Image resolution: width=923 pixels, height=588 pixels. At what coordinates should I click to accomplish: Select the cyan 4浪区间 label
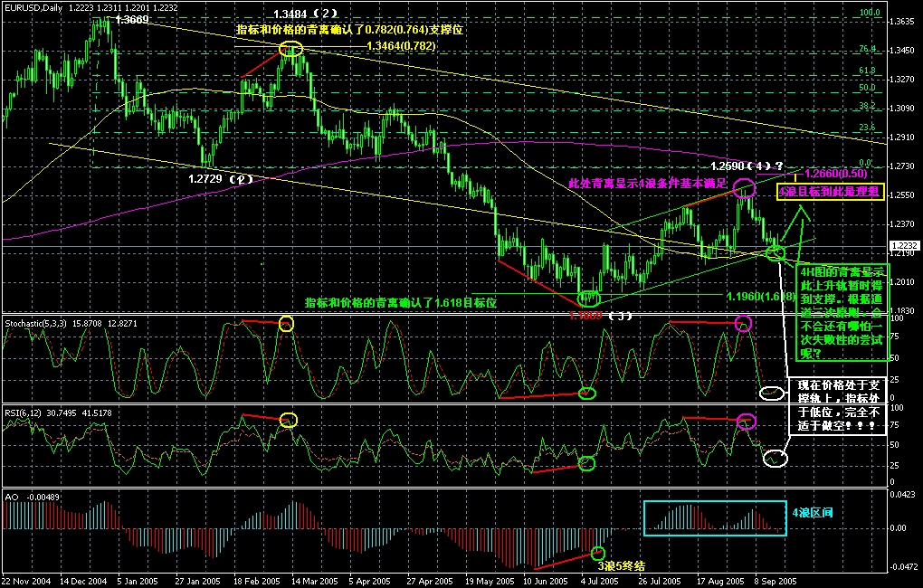(813, 513)
